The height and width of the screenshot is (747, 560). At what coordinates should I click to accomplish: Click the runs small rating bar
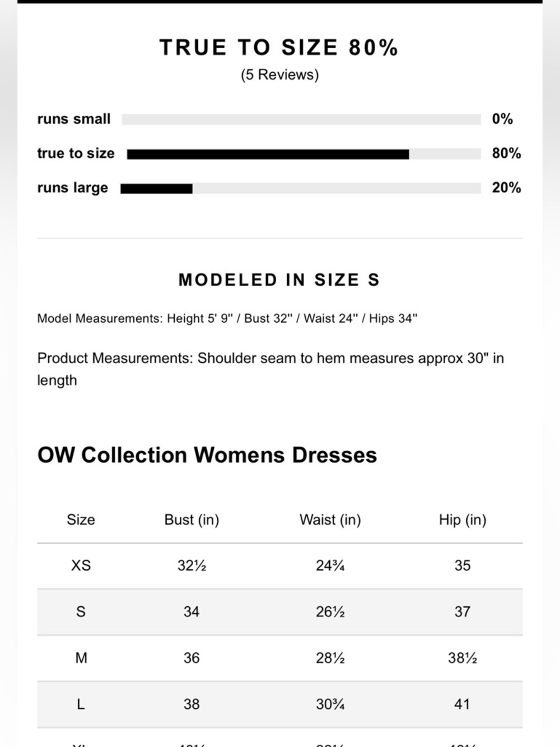(301, 119)
